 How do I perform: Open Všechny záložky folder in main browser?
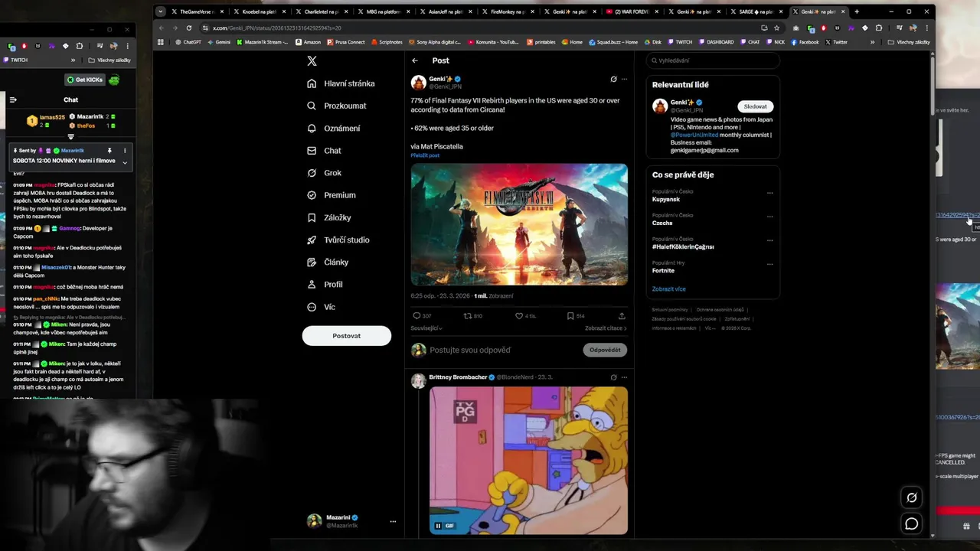click(x=909, y=42)
